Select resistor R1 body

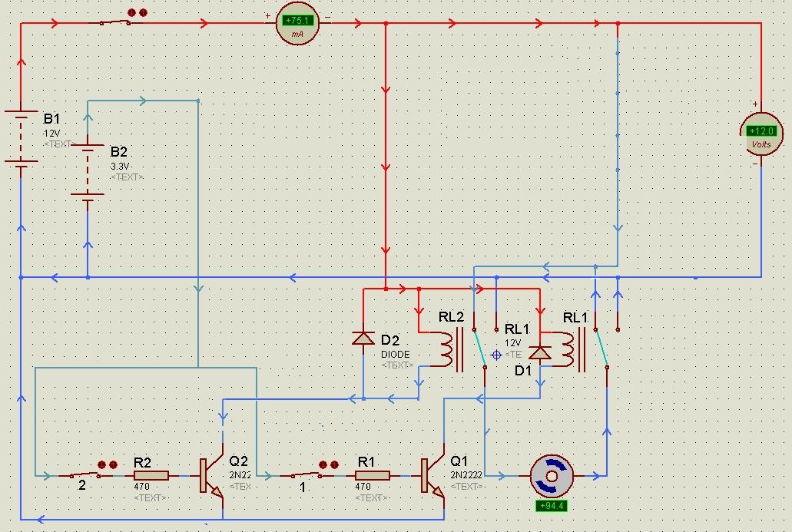(x=373, y=475)
